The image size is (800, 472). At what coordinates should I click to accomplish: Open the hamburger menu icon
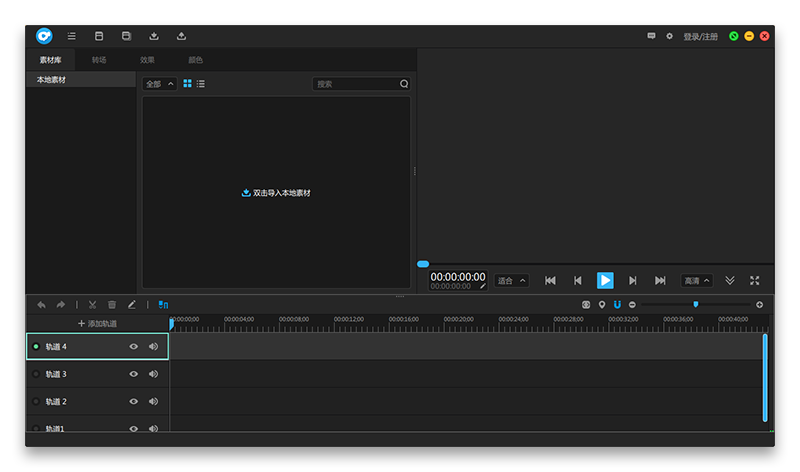point(71,36)
